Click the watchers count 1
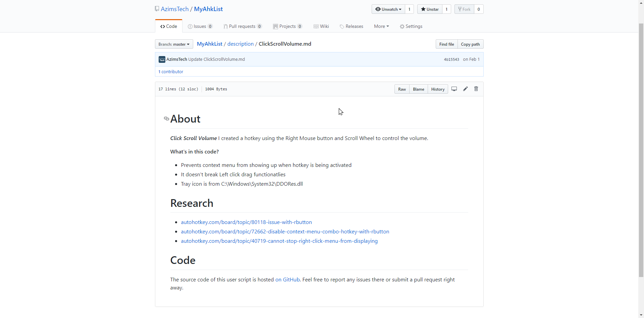 point(409,9)
